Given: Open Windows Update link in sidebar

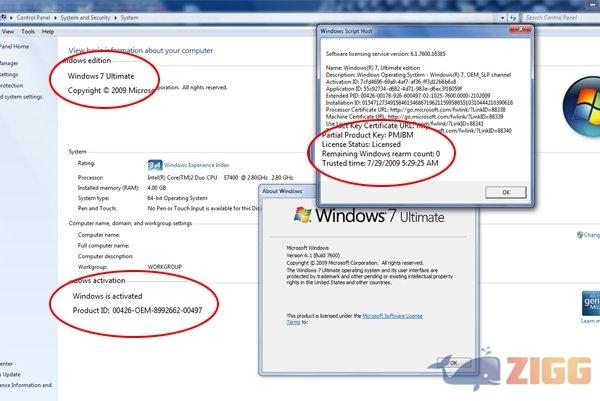Looking at the screenshot, I should pyautogui.click(x=10, y=374).
